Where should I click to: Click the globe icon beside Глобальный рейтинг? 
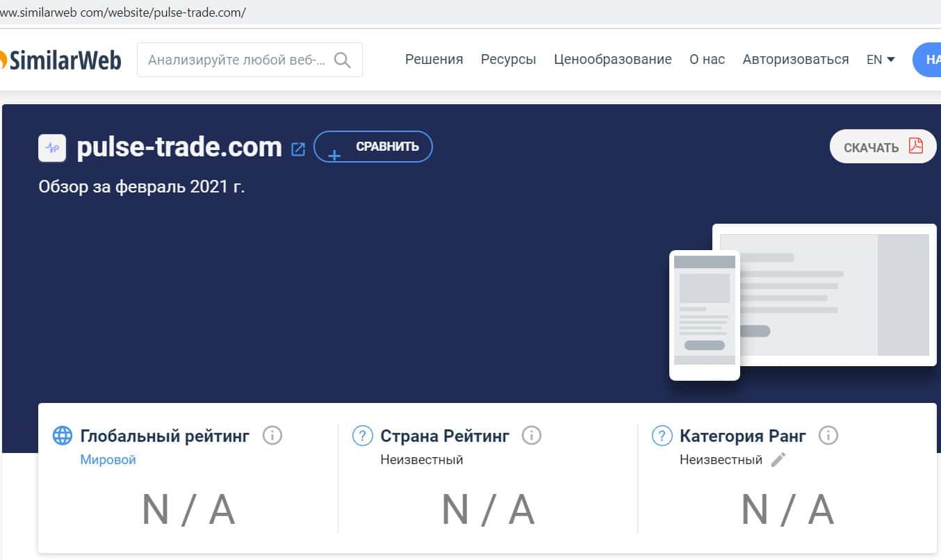(63, 436)
